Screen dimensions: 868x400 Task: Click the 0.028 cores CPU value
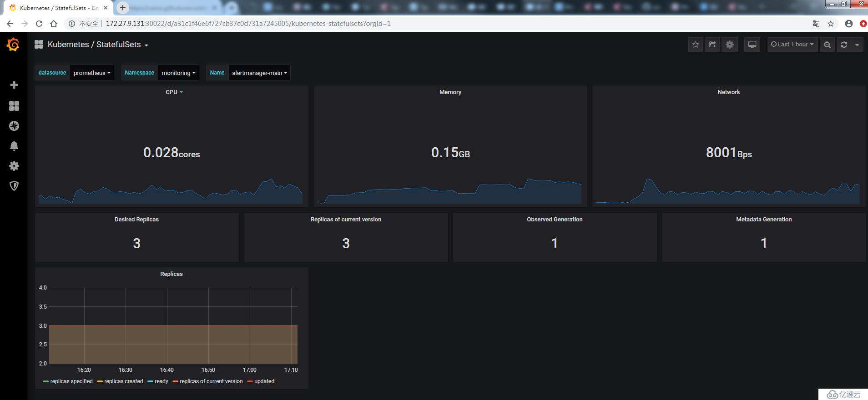172,153
